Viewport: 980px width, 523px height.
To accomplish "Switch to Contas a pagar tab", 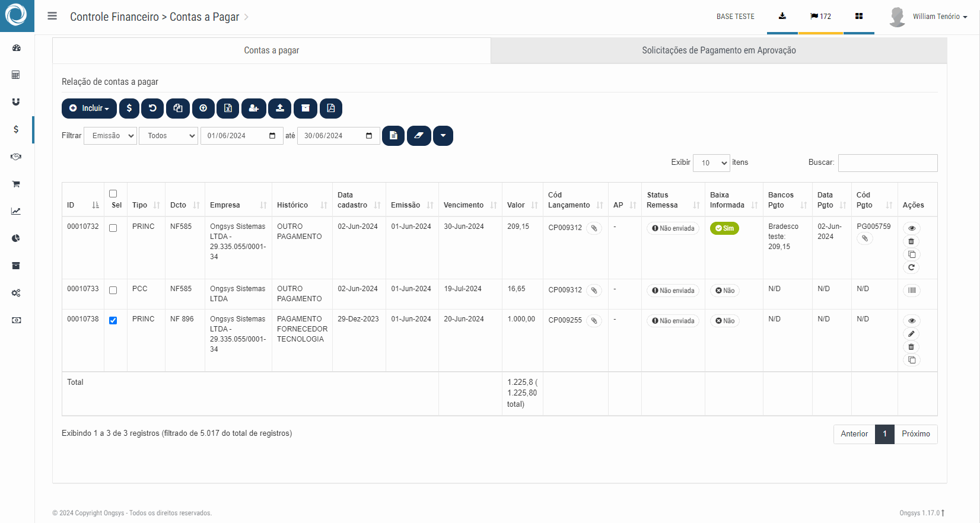I will click(x=272, y=50).
